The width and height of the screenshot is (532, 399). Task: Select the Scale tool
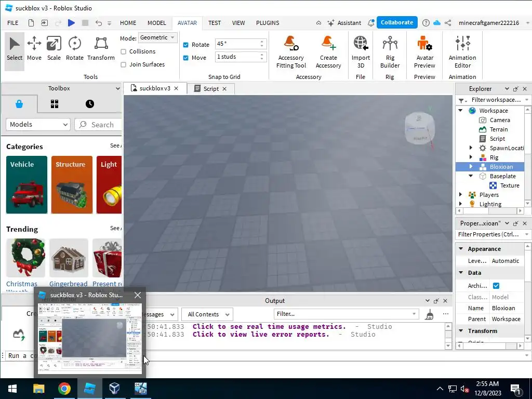[54, 49]
